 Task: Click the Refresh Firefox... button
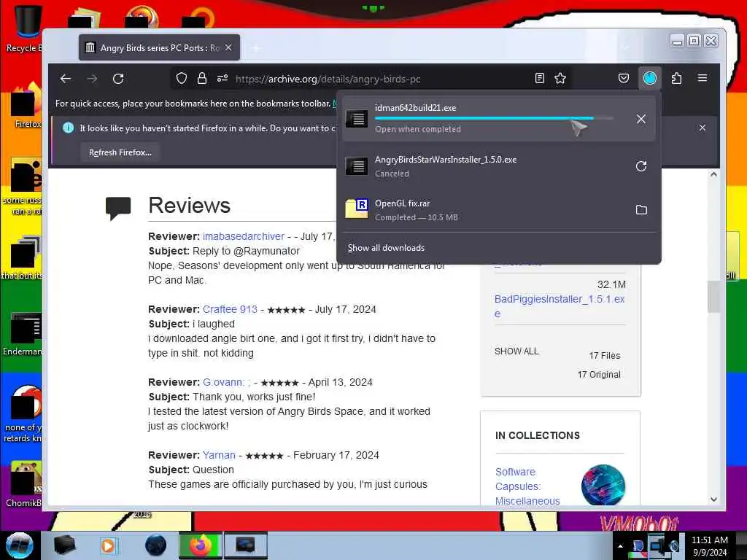coord(120,152)
